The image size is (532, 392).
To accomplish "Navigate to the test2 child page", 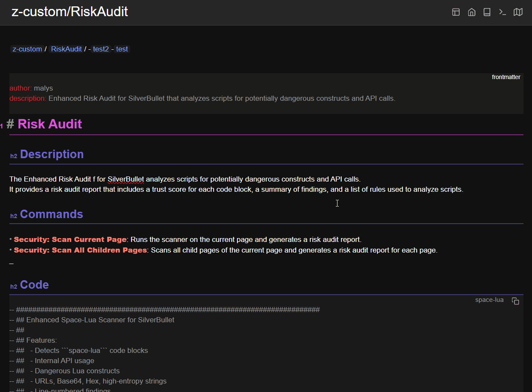I will point(101,49).
